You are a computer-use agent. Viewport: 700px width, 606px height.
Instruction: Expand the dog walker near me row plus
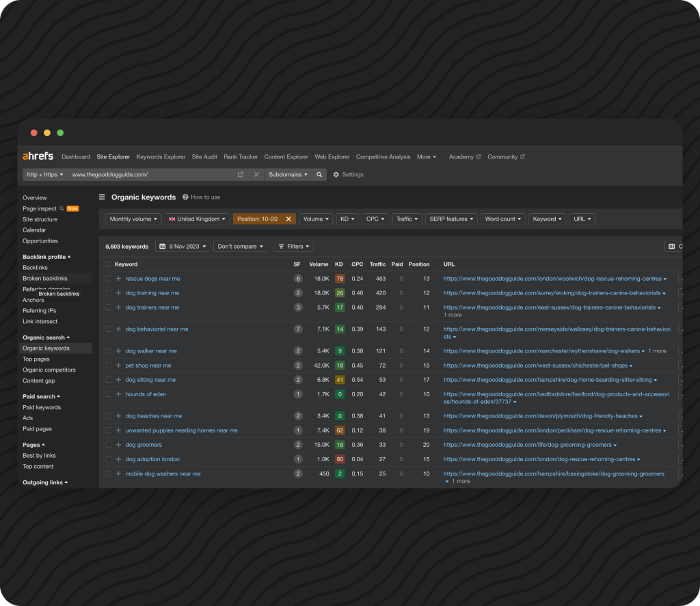click(x=118, y=350)
